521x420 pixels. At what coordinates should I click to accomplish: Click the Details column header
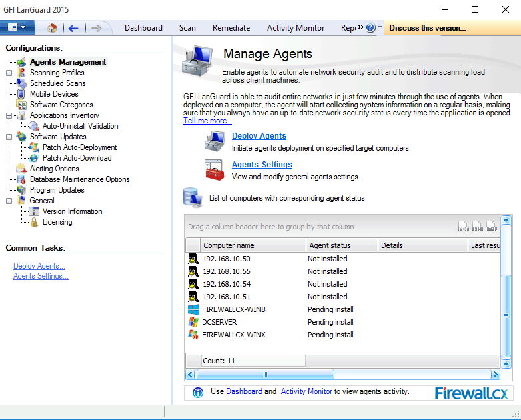(423, 245)
